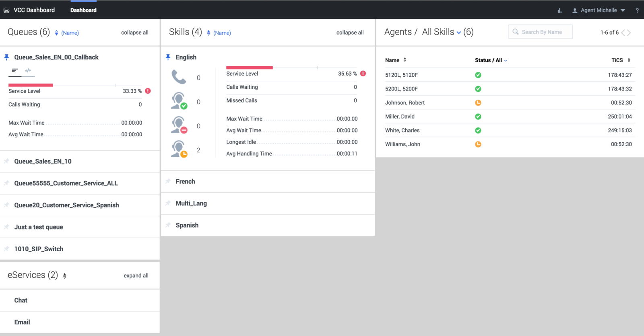The image size is (644, 336).
Task: Open the Chat eService
Action: [x=80, y=300]
